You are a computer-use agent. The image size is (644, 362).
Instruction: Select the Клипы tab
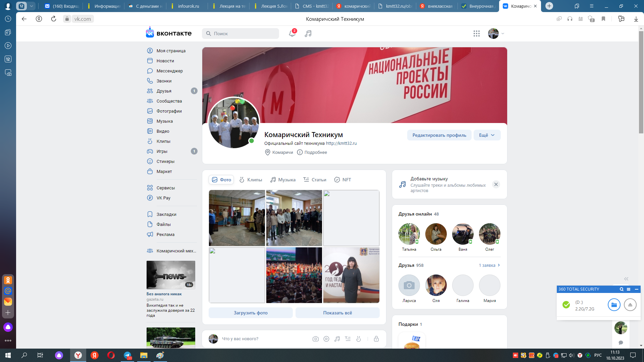pos(251,180)
